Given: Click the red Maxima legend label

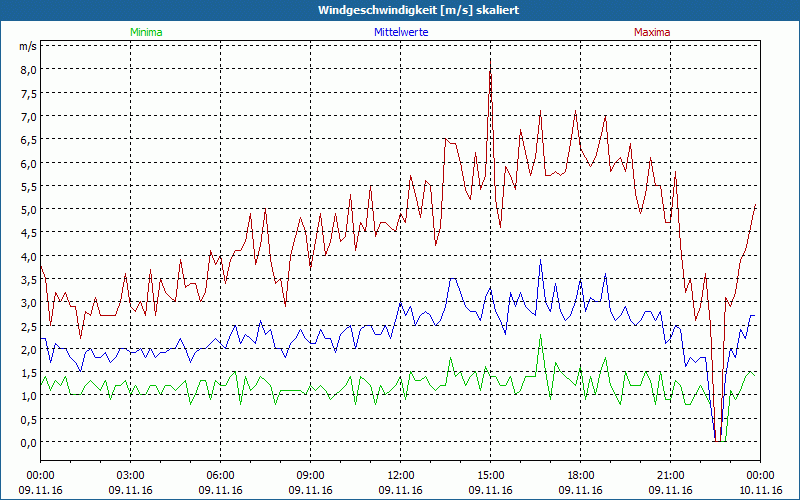Looking at the screenshot, I should 652,32.
